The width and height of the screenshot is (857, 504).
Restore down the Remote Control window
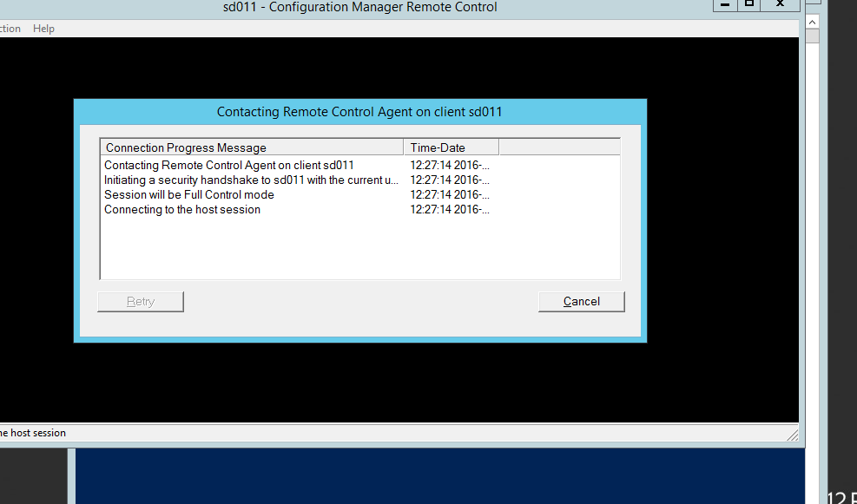tap(750, 5)
